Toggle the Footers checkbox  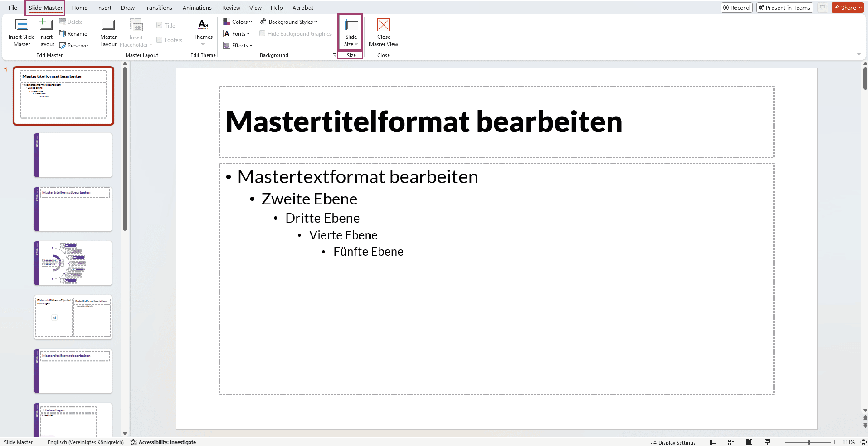159,40
